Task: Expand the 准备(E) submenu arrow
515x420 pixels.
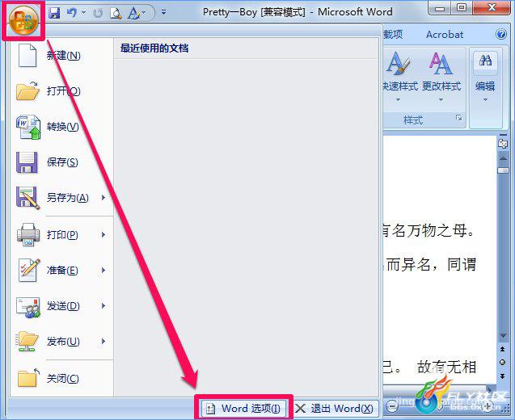Action: click(x=103, y=270)
